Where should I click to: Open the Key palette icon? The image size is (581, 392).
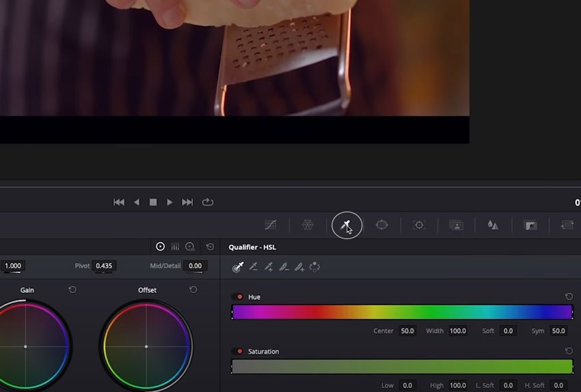(530, 225)
